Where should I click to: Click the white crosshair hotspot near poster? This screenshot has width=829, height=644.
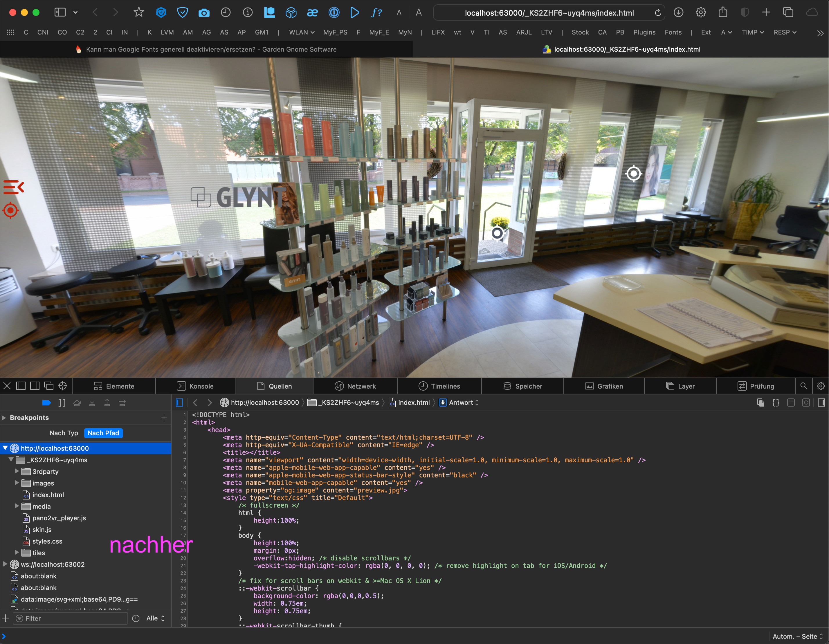click(634, 174)
